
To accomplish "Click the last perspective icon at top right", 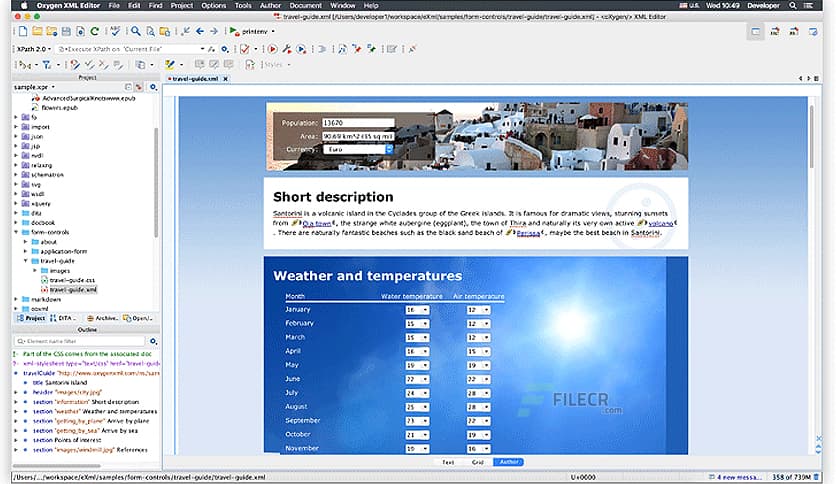I will tap(813, 32).
